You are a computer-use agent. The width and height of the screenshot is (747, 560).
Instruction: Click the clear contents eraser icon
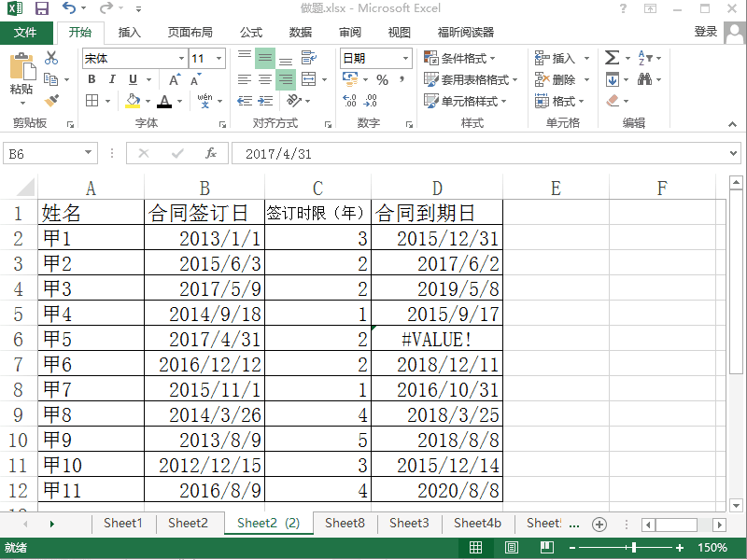coord(612,99)
